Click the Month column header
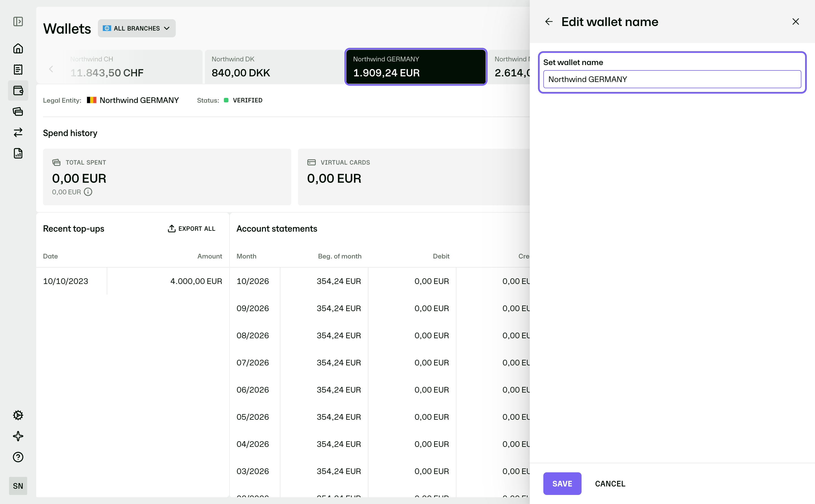 coord(246,256)
